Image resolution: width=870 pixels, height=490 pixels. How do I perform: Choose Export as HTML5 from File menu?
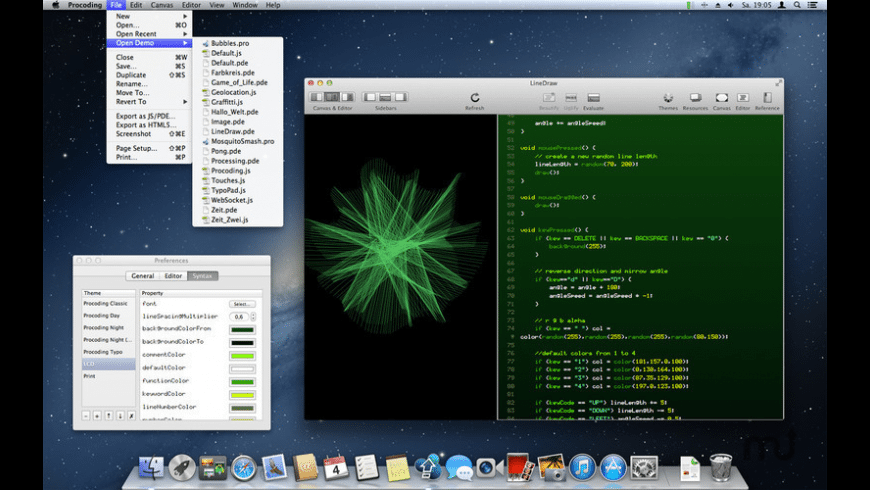click(149, 125)
